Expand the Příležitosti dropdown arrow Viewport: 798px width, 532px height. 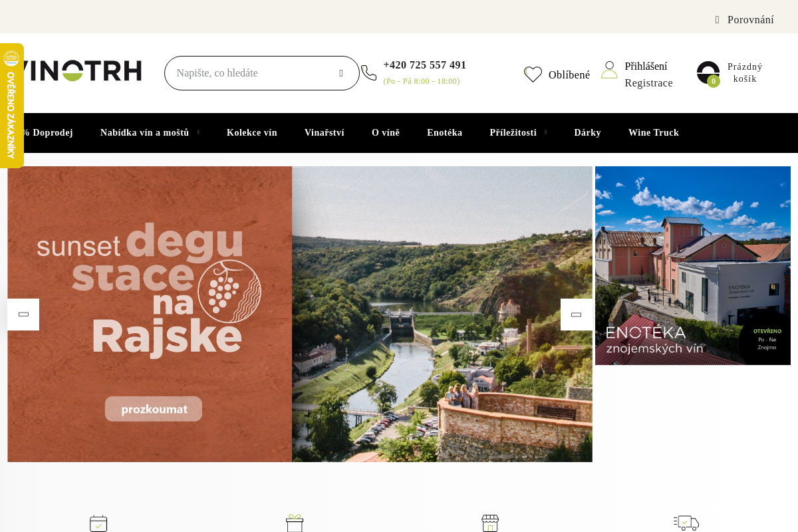(546, 132)
